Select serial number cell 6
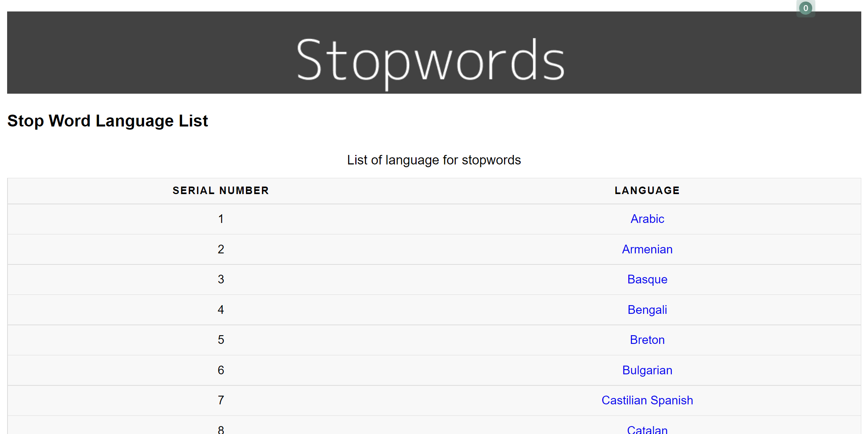 coord(221,370)
